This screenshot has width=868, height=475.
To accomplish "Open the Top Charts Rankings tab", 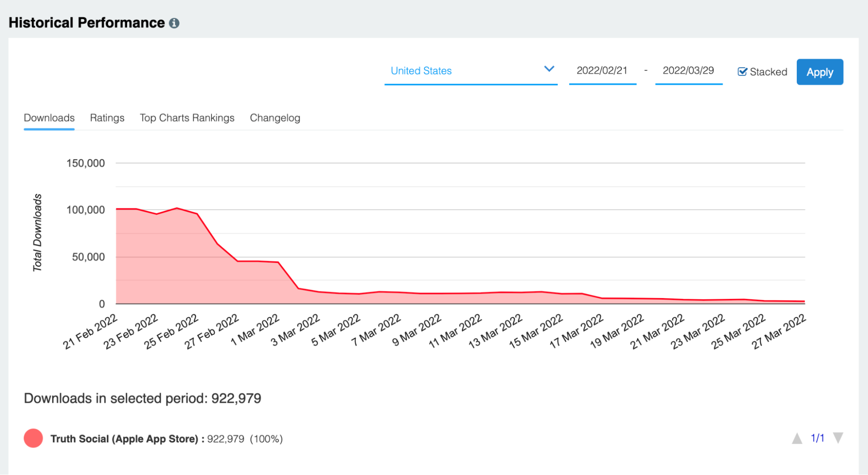I will coord(187,118).
